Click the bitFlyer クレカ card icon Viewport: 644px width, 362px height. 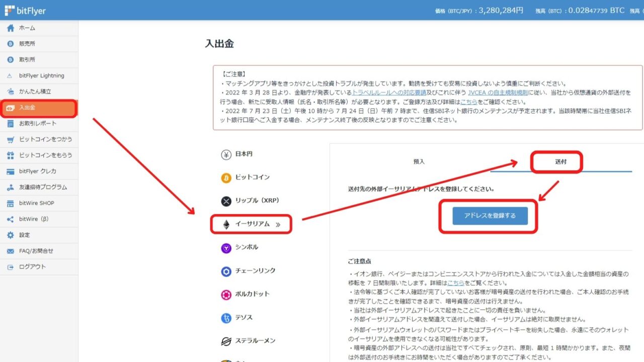(10, 171)
